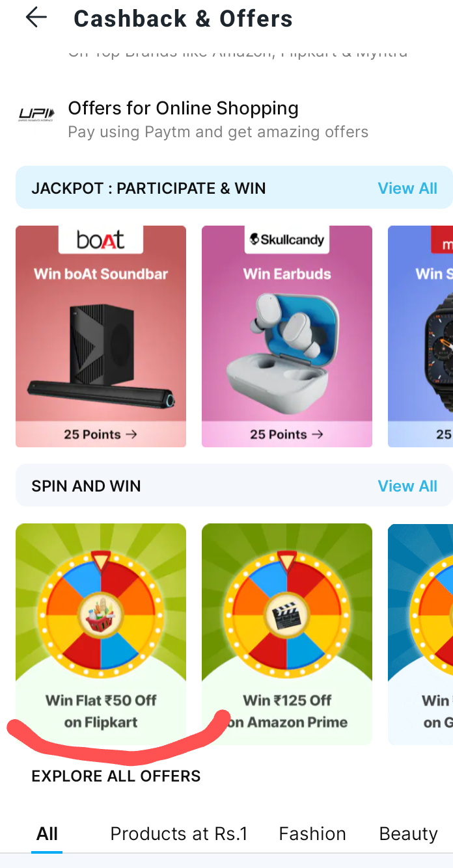Viewport: 453px width, 868px height.
Task: Tap the movie clapperboard spin wheel
Action: coord(287,616)
